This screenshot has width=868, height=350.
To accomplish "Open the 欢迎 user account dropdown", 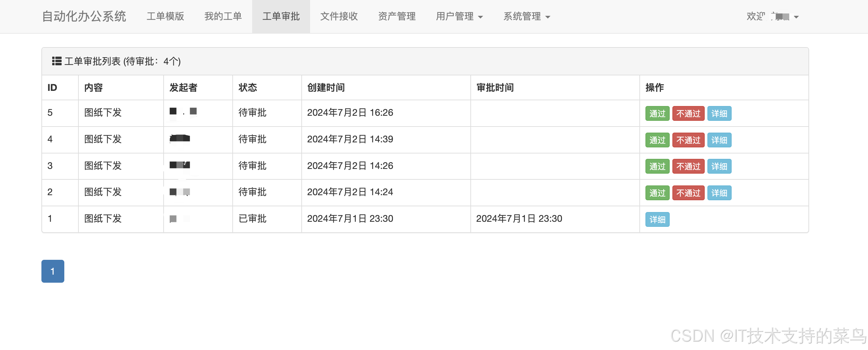I will pyautogui.click(x=772, y=16).
